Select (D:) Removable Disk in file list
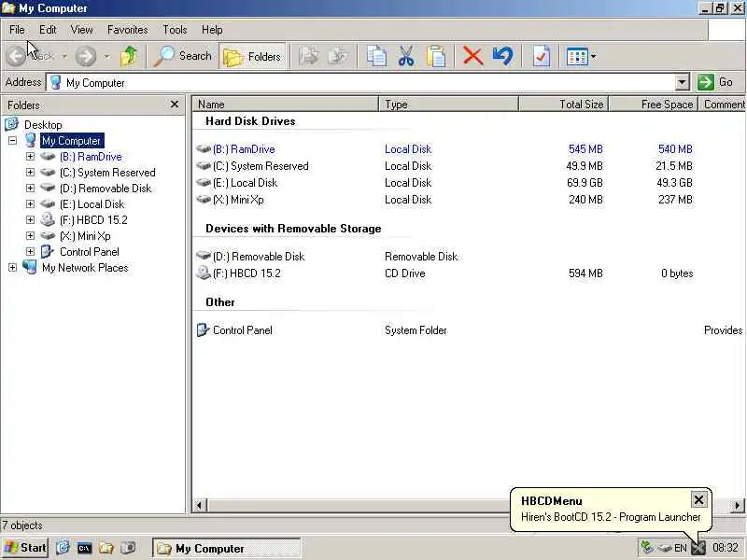This screenshot has width=747, height=560. click(x=258, y=256)
